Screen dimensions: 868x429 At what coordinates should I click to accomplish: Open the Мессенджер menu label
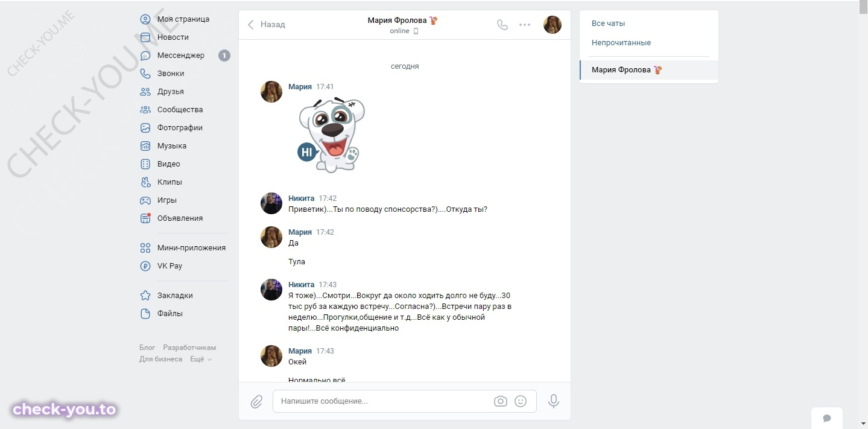click(181, 56)
